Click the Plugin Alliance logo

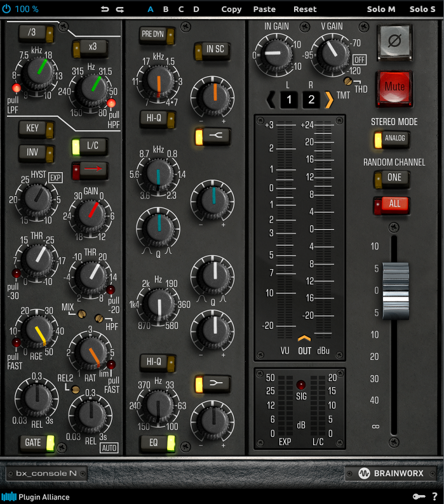[35, 497]
